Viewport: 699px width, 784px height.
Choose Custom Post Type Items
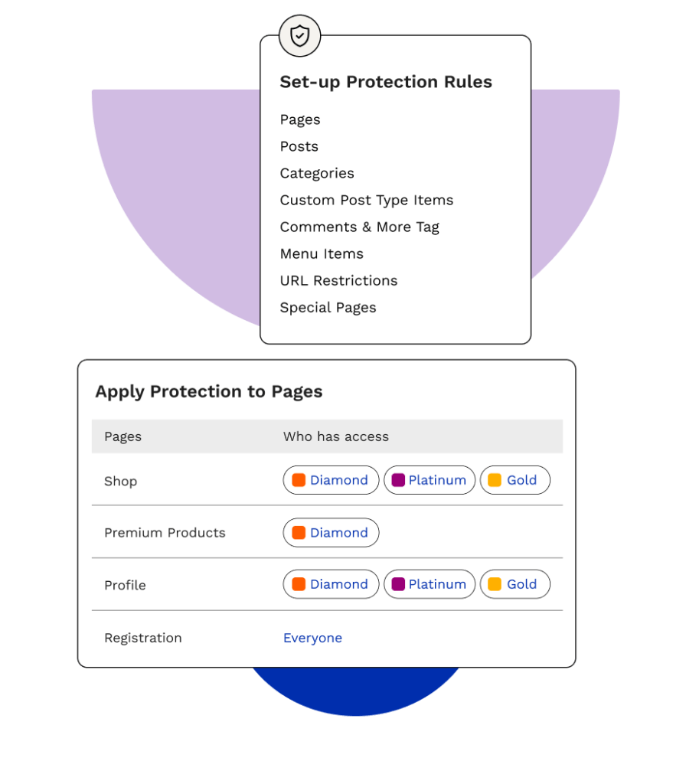[x=366, y=200]
